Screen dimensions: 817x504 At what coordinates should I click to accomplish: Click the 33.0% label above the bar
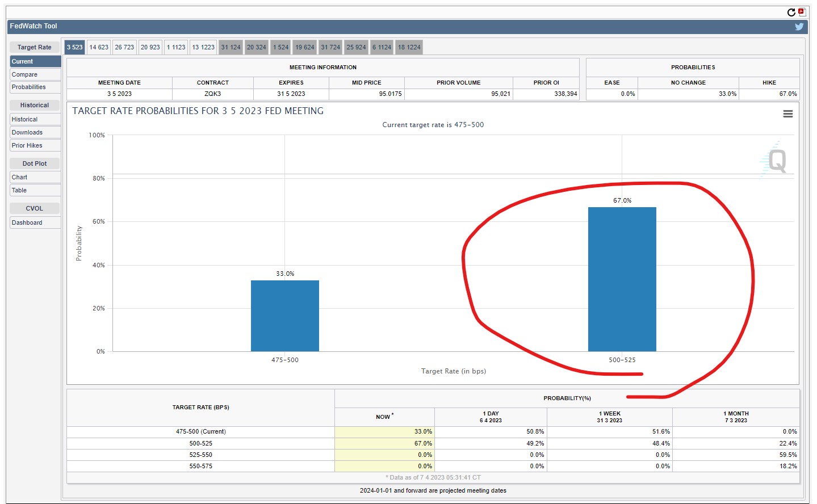[285, 274]
